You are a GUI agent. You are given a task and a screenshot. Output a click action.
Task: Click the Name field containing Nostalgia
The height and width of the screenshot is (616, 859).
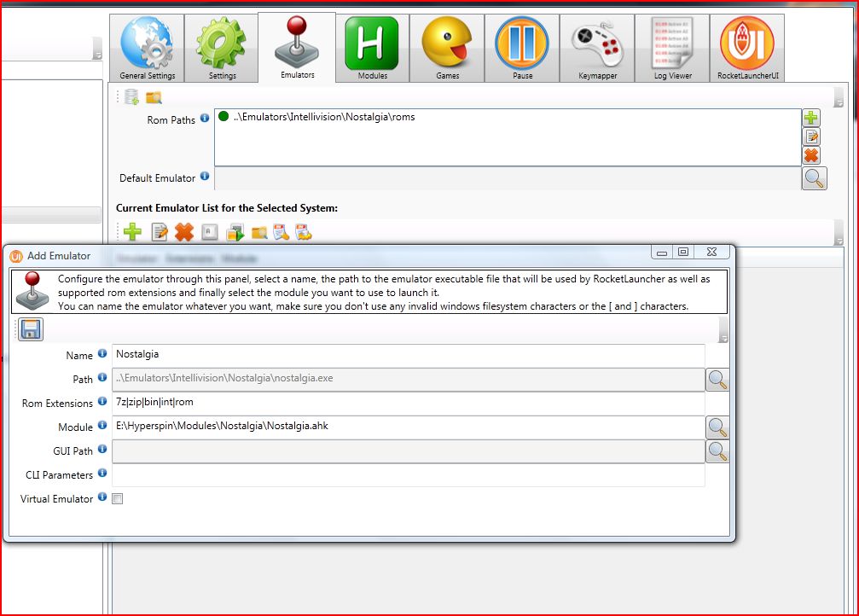pos(408,354)
